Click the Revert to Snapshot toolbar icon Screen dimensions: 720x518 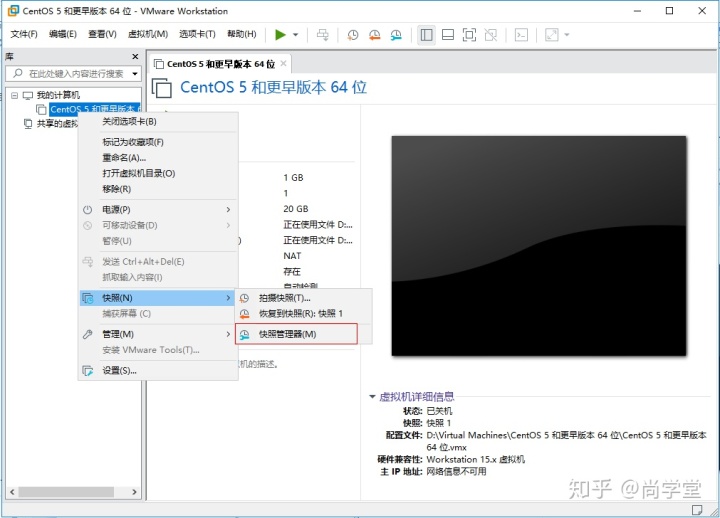point(375,34)
